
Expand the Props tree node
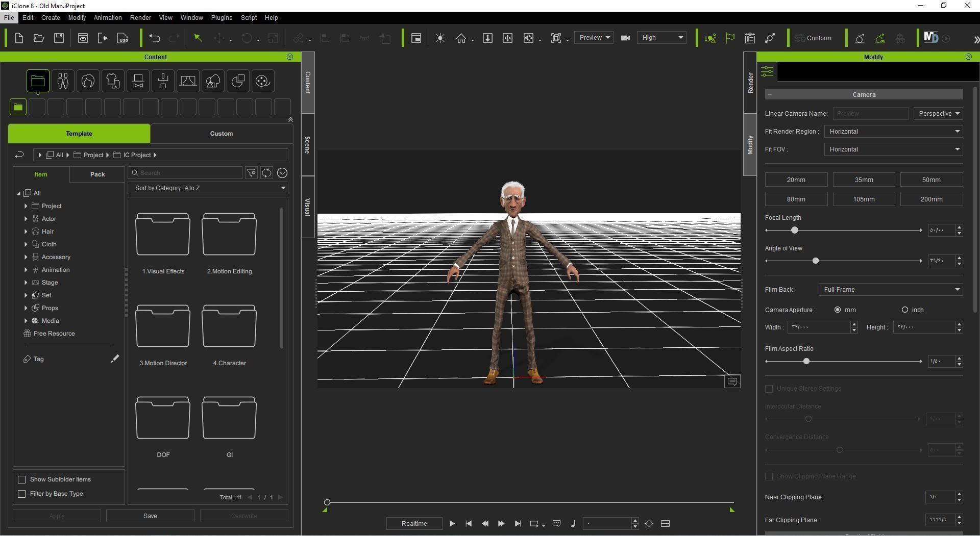tap(26, 308)
